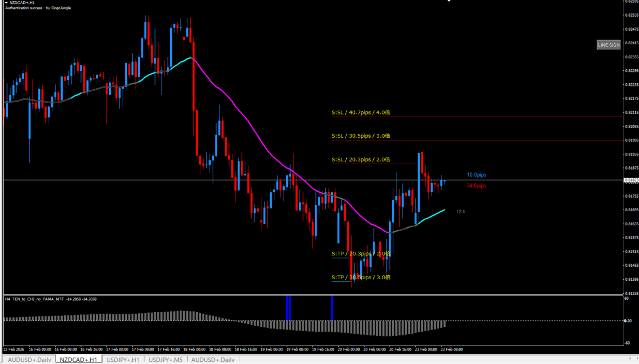Switch to the USDJPY+.M5 chart tab
The image size is (639, 364).
point(166,360)
